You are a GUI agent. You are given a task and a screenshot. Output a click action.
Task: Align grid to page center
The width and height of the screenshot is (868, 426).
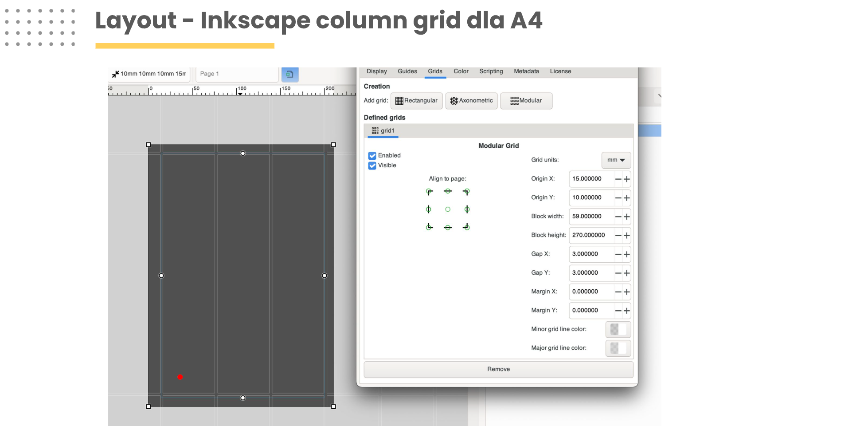coord(448,209)
